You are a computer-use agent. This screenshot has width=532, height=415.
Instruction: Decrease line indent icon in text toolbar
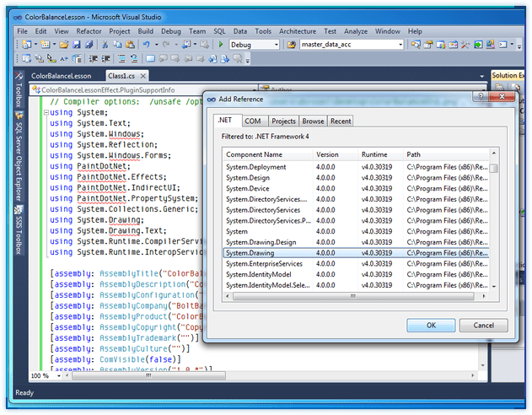pos(94,59)
